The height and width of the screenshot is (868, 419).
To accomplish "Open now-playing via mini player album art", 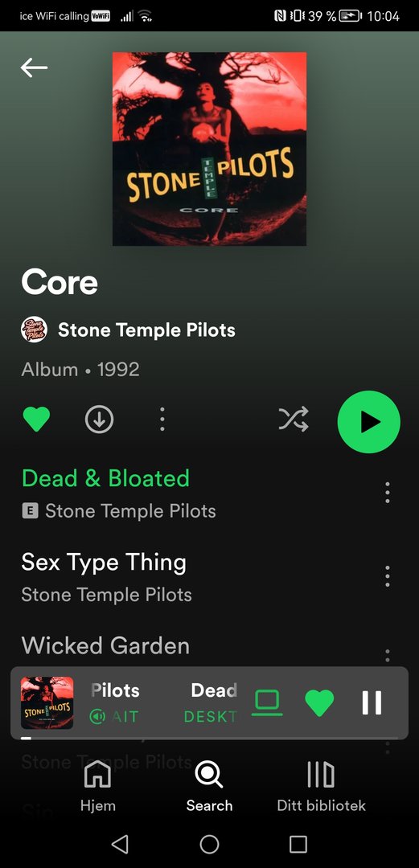I will click(47, 703).
